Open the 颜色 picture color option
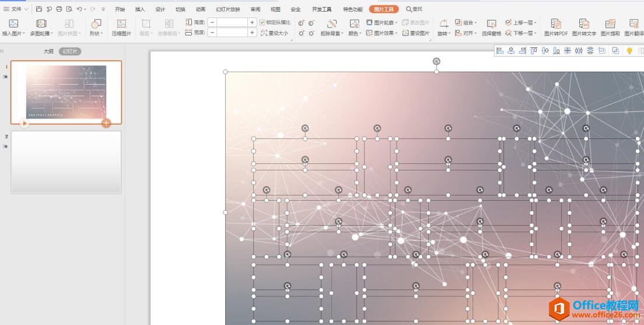The height and width of the screenshot is (325, 644). tap(354, 27)
